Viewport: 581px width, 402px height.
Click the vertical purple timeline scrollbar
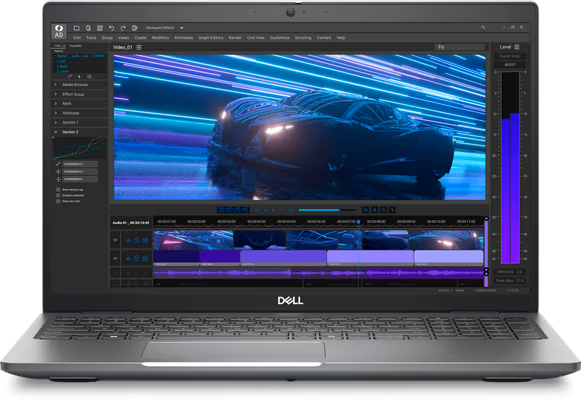(x=486, y=253)
